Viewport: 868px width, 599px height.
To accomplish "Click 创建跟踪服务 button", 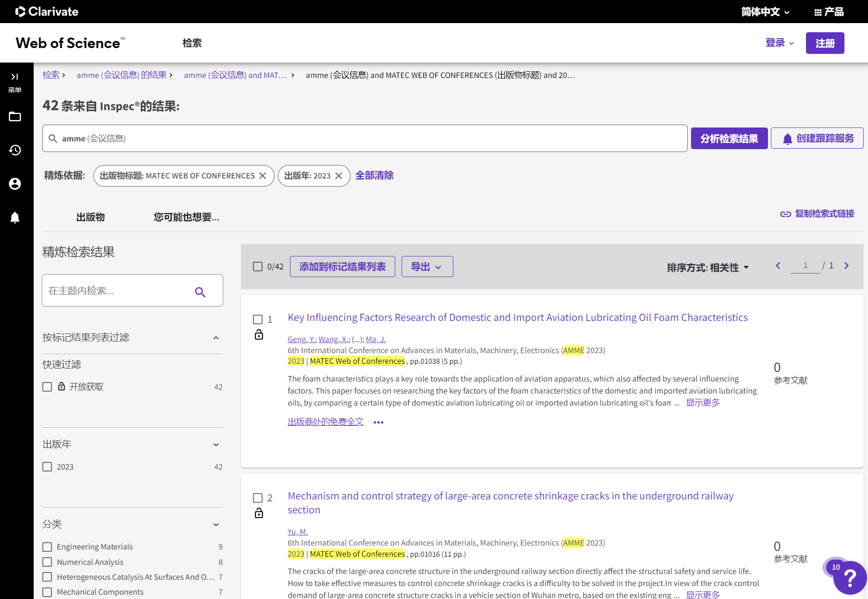I will 817,139.
